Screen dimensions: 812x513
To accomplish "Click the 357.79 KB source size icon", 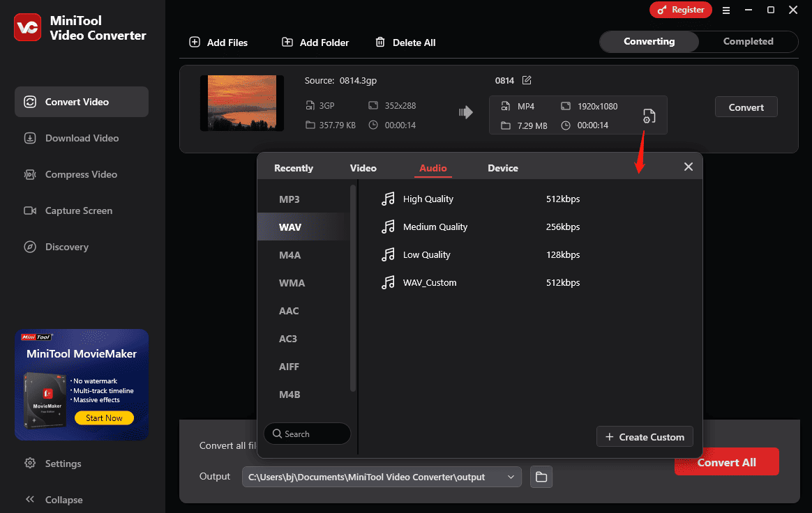I will 310,125.
